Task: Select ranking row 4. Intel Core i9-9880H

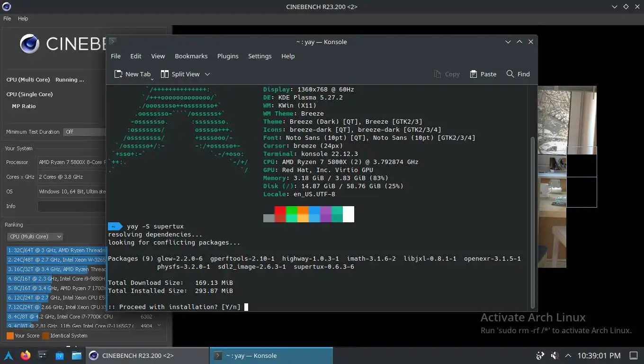Action: (x=56, y=279)
